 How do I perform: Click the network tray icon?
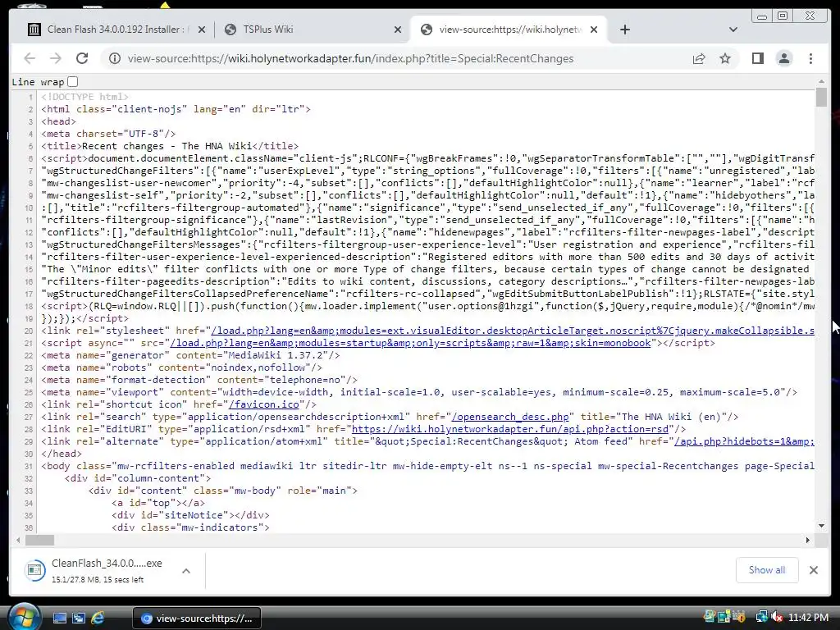pyautogui.click(x=761, y=617)
